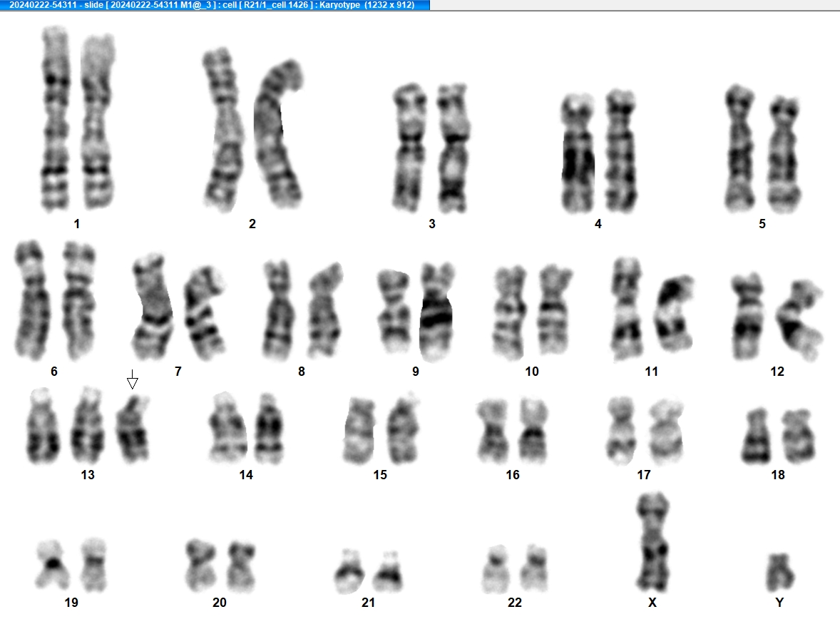
Task: Select the right chromosome 18 homolog
Action: (x=798, y=436)
